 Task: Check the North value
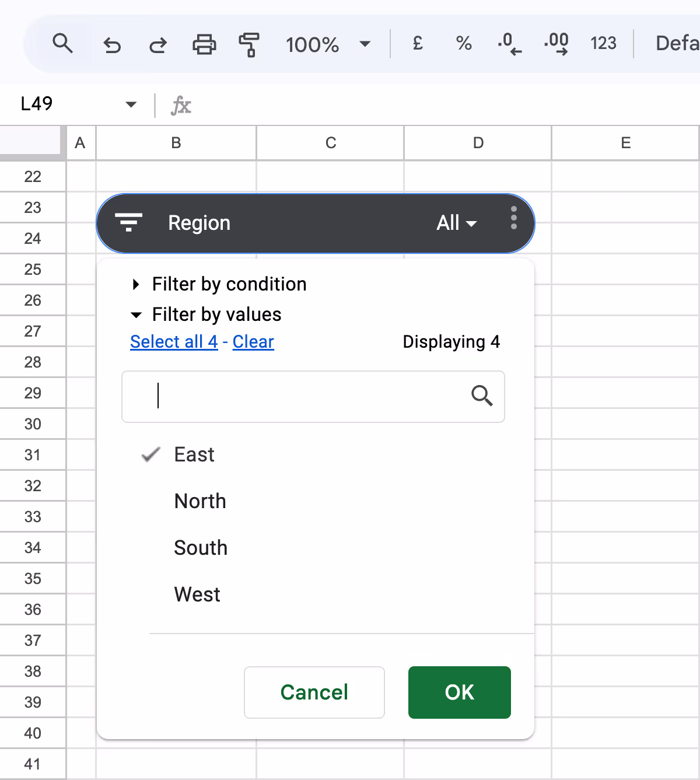point(199,501)
